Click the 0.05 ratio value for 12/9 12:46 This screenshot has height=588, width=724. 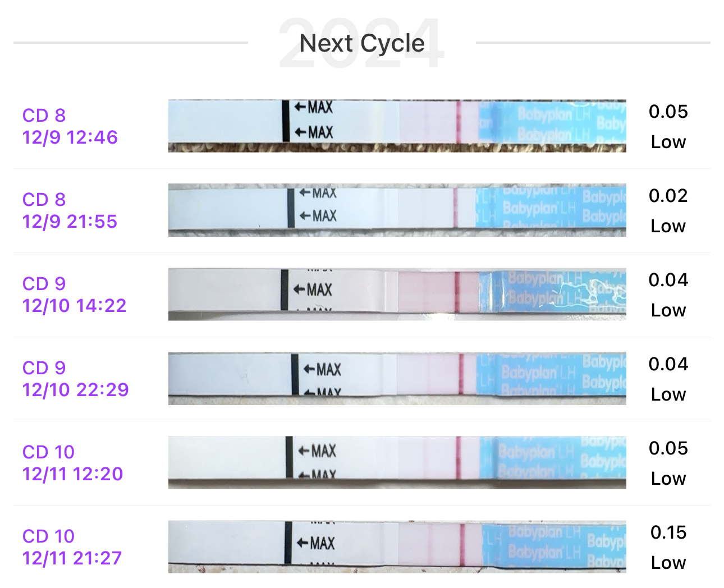click(x=668, y=112)
